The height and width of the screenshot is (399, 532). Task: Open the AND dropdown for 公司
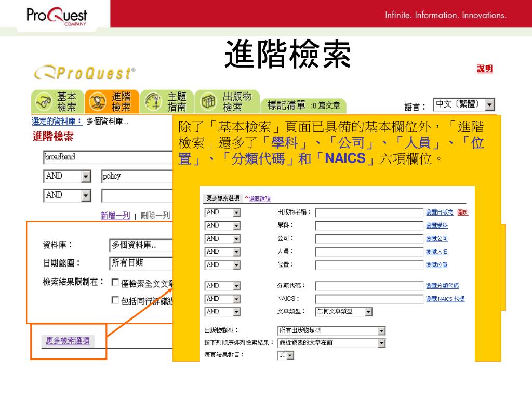click(222, 239)
